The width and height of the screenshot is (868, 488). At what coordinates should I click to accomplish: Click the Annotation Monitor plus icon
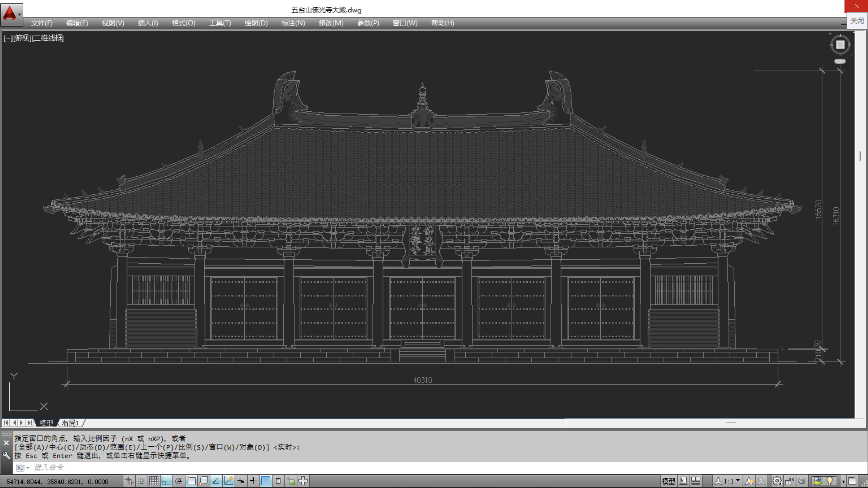(303, 481)
